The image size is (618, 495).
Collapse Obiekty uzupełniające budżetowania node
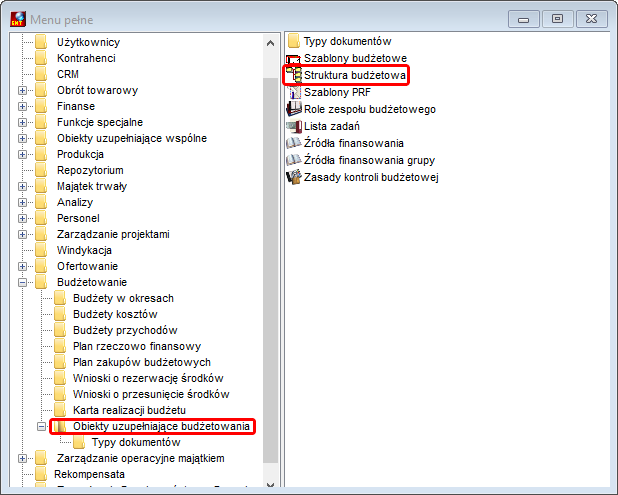point(41,426)
